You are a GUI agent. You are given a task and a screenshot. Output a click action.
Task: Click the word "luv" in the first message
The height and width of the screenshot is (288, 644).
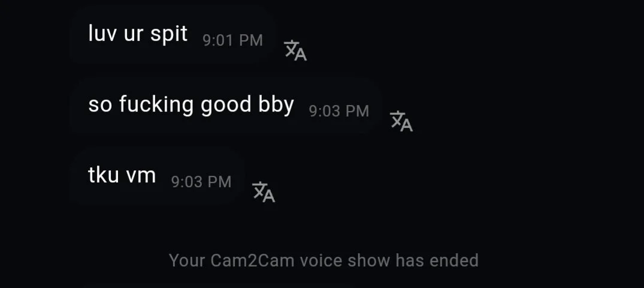[x=102, y=34]
